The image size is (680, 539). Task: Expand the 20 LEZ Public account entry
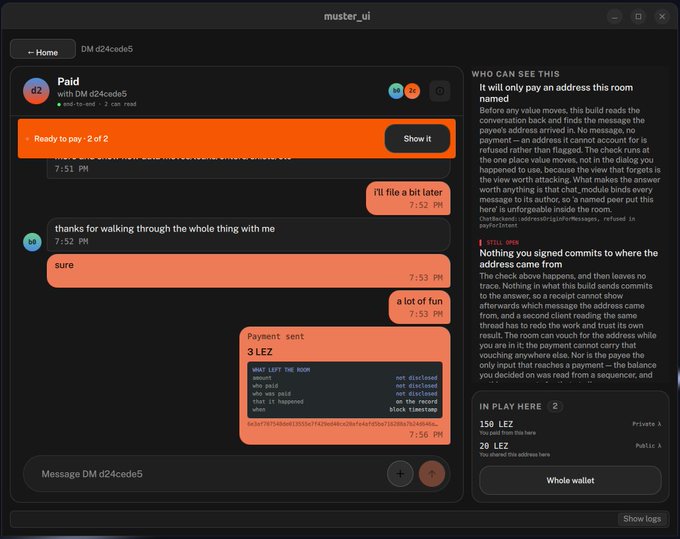[570, 449]
